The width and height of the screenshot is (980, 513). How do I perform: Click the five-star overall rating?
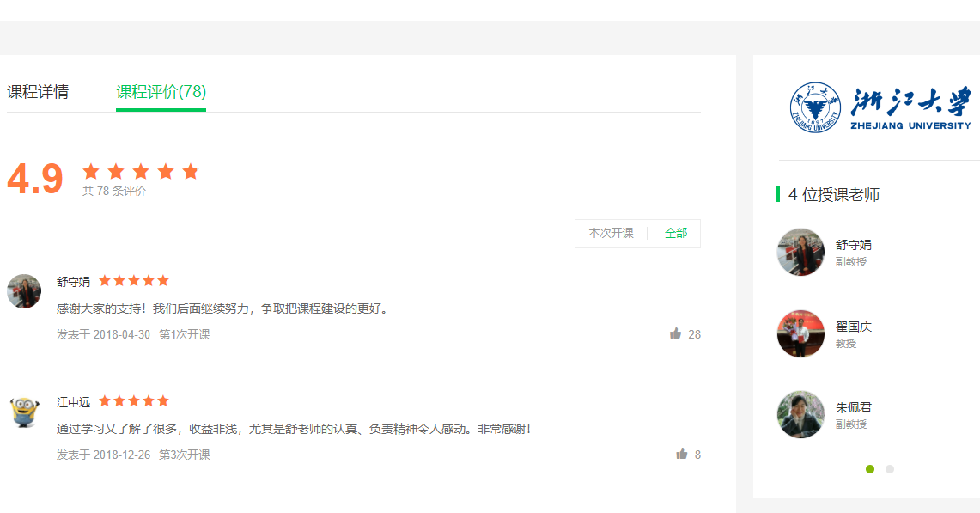(x=141, y=172)
